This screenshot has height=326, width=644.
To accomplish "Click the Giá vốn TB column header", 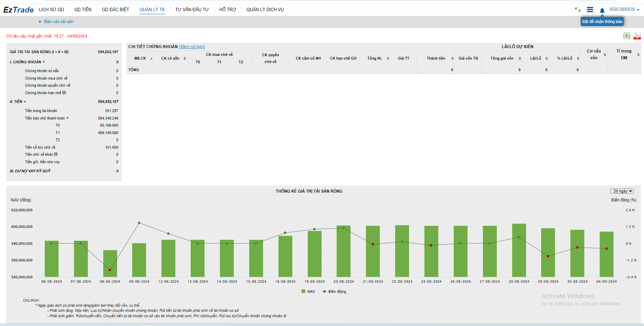I will point(468,58).
